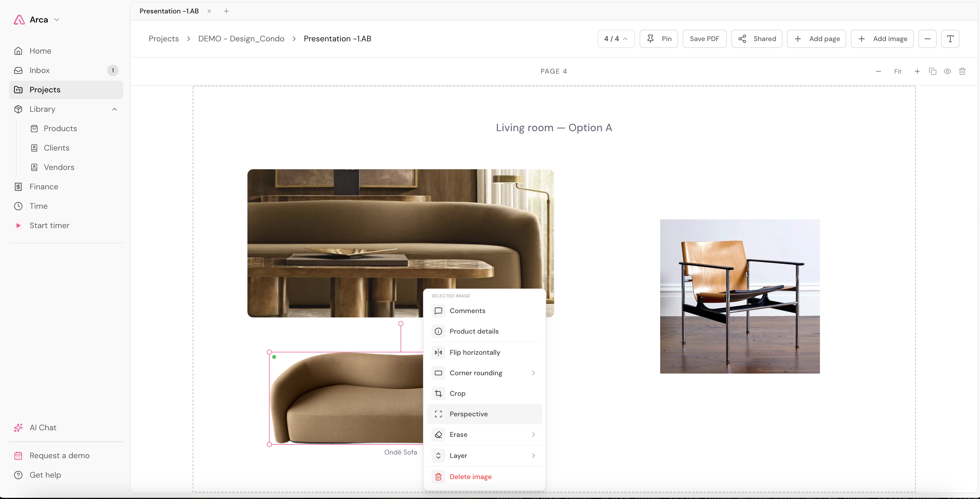The width and height of the screenshot is (980, 499).
Task: Expand Erase submenu
Action: pos(484,435)
